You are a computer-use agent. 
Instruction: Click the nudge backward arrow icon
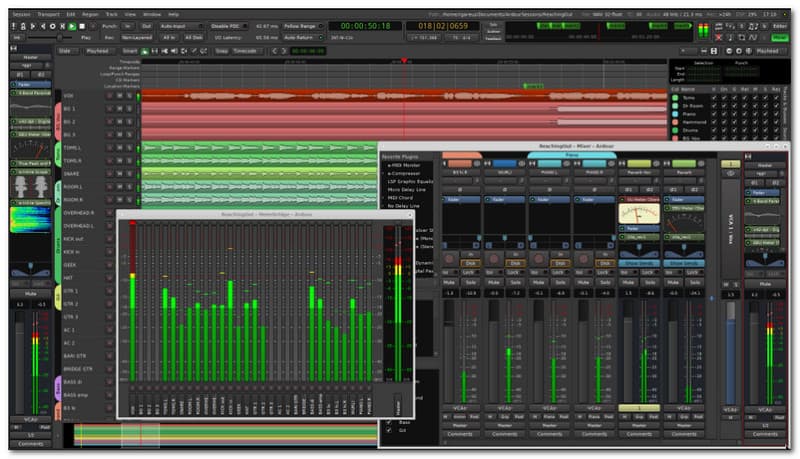click(x=274, y=51)
